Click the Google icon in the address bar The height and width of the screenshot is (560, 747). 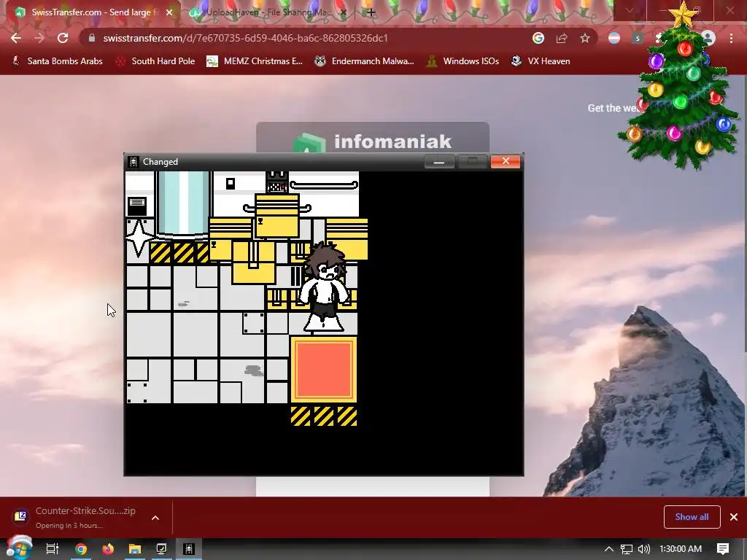click(538, 38)
